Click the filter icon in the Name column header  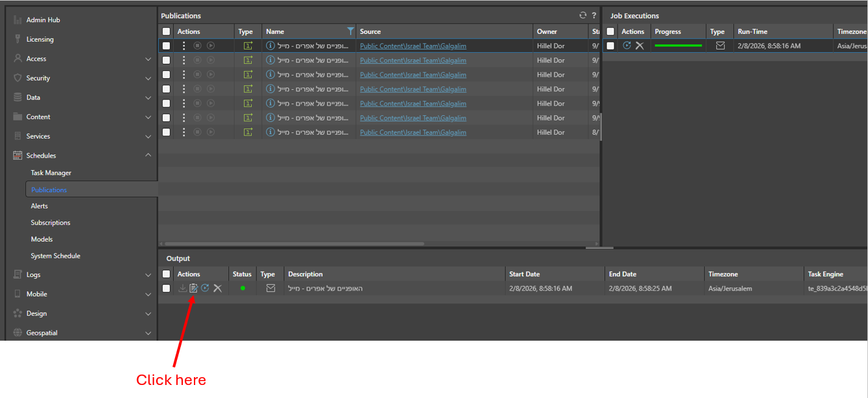point(351,31)
